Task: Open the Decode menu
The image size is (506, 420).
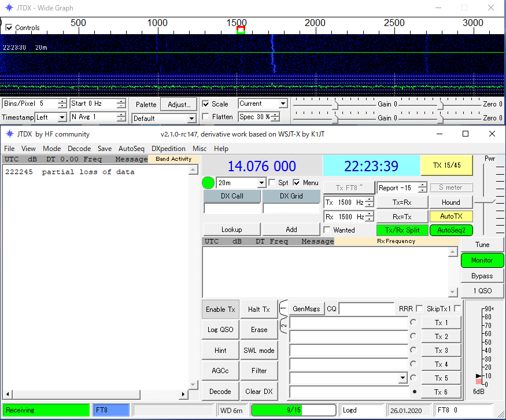Action: point(79,149)
